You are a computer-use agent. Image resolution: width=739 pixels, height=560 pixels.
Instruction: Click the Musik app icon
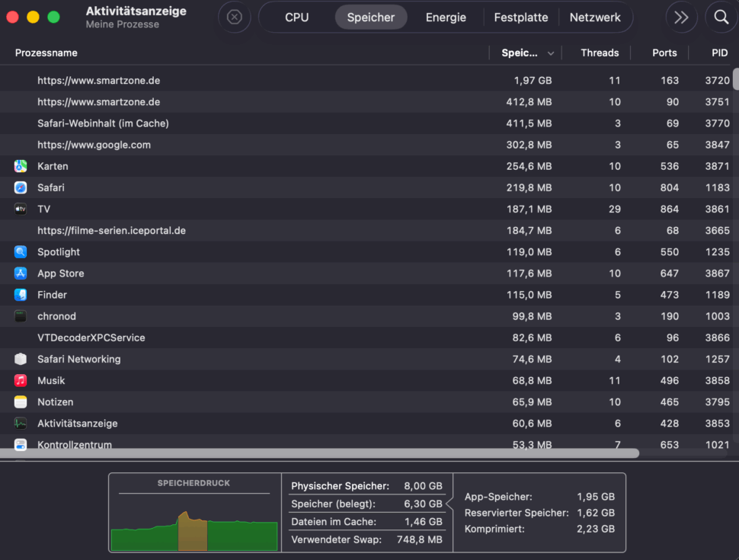click(21, 380)
